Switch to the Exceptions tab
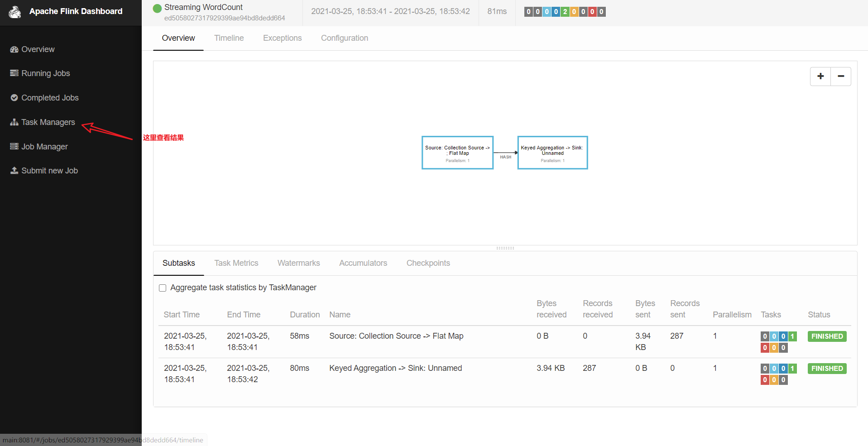 (283, 38)
